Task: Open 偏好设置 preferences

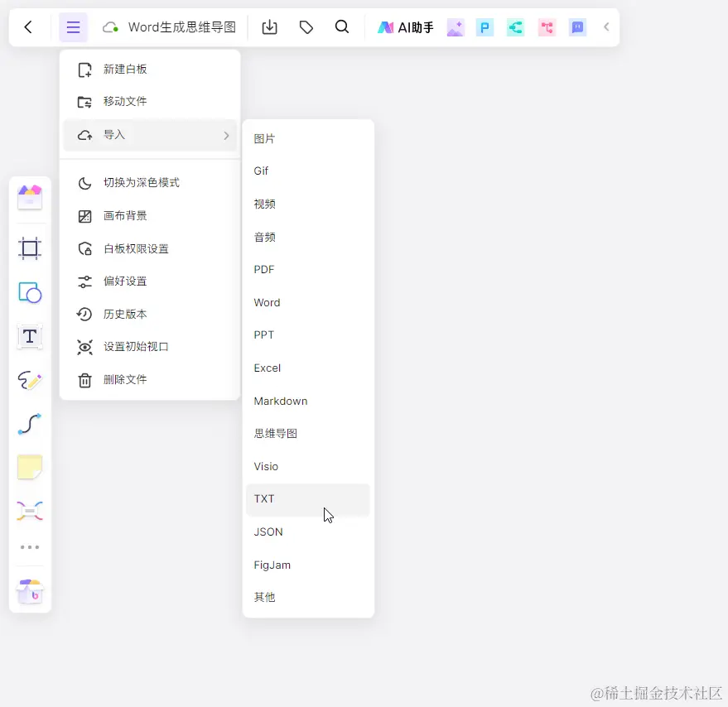Action: pyautogui.click(x=150, y=281)
